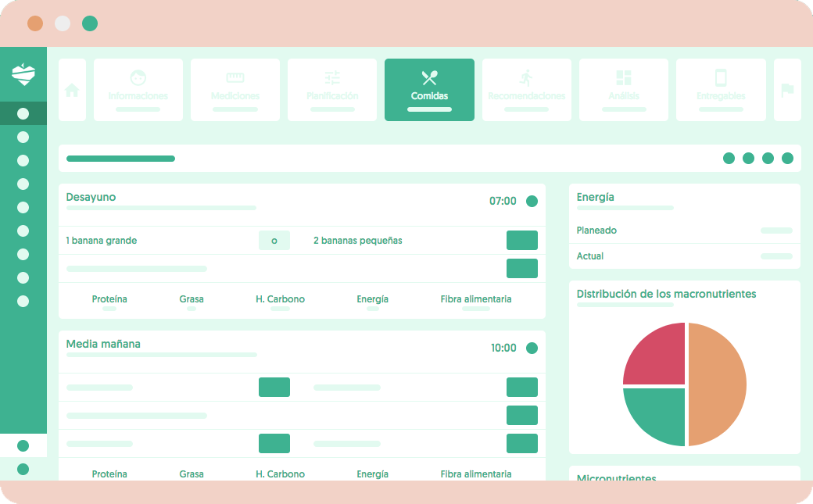Click the 'o' option between the banana choices

click(x=274, y=240)
